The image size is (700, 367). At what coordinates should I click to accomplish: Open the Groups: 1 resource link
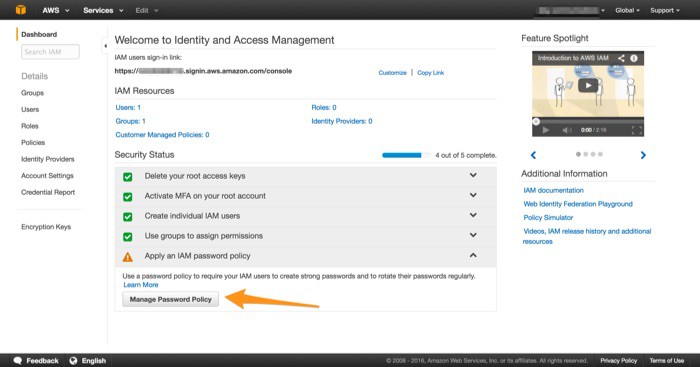130,121
